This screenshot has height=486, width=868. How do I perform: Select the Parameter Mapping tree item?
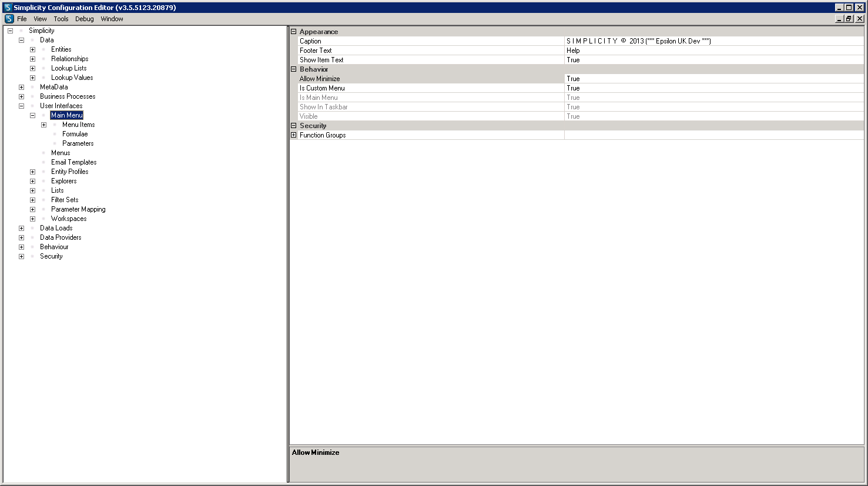78,209
